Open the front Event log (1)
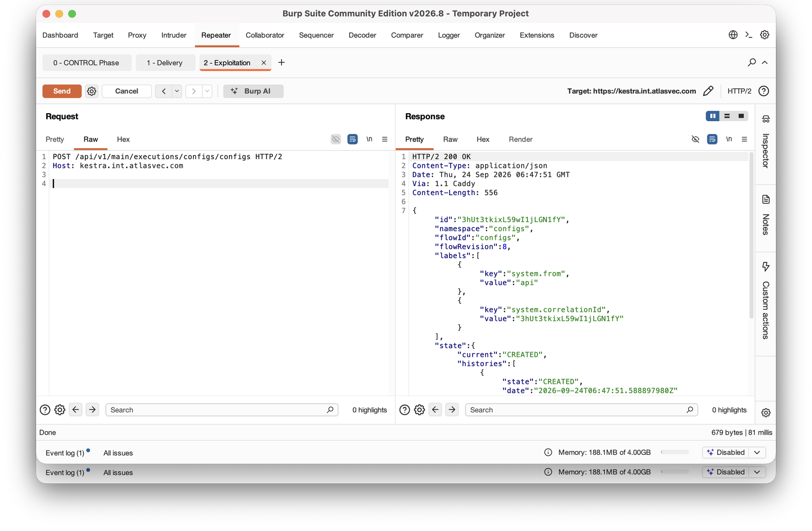The width and height of the screenshot is (812, 531). coord(65,453)
